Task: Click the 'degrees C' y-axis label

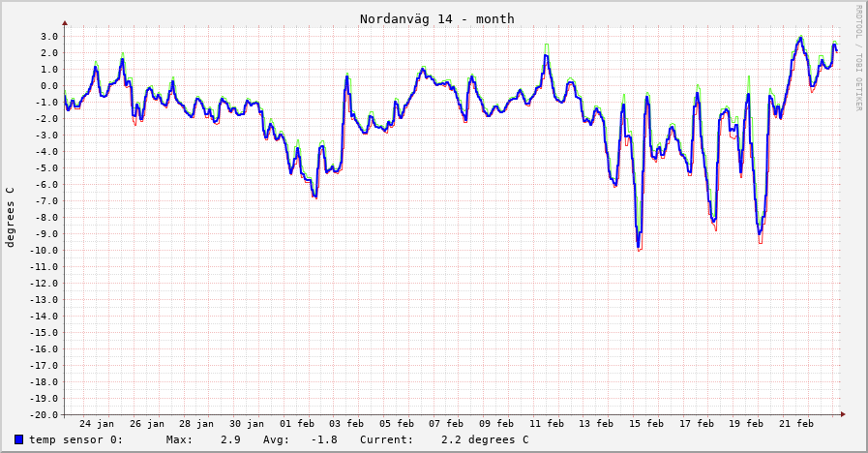Action: 11,217
